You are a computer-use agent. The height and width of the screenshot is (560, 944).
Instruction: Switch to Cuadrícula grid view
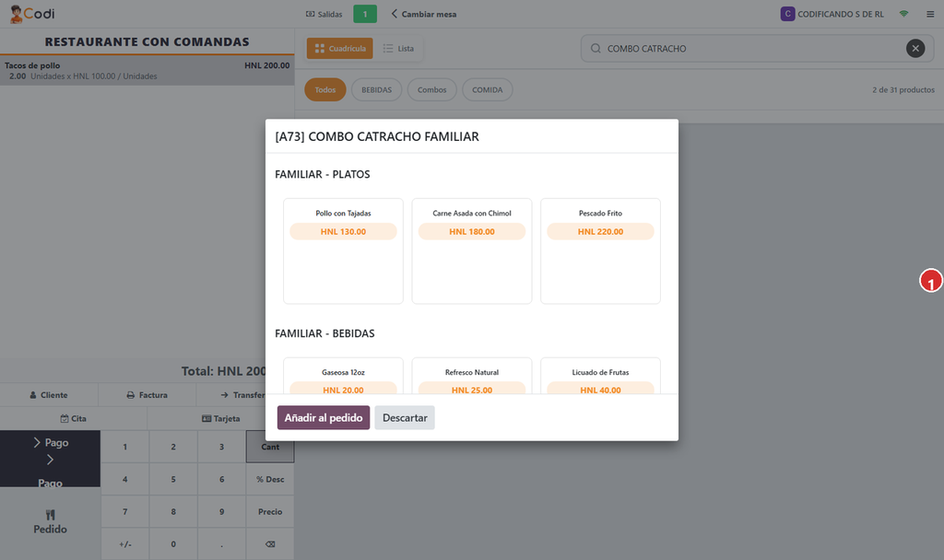(339, 48)
